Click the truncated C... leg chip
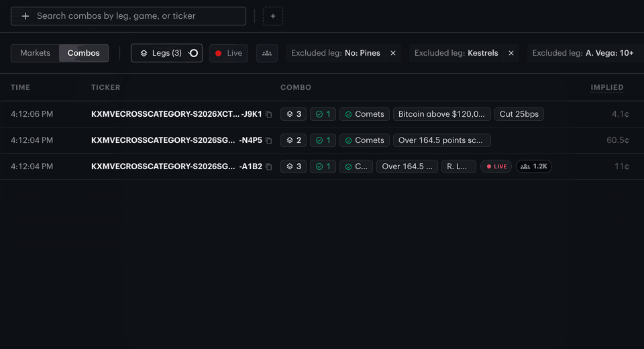The image size is (644, 349). [356, 166]
